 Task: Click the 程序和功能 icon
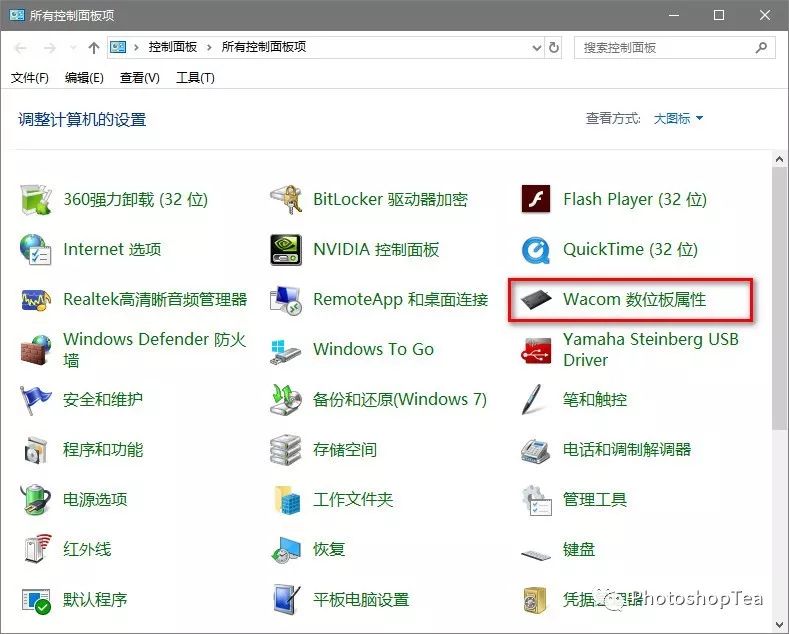click(35, 449)
